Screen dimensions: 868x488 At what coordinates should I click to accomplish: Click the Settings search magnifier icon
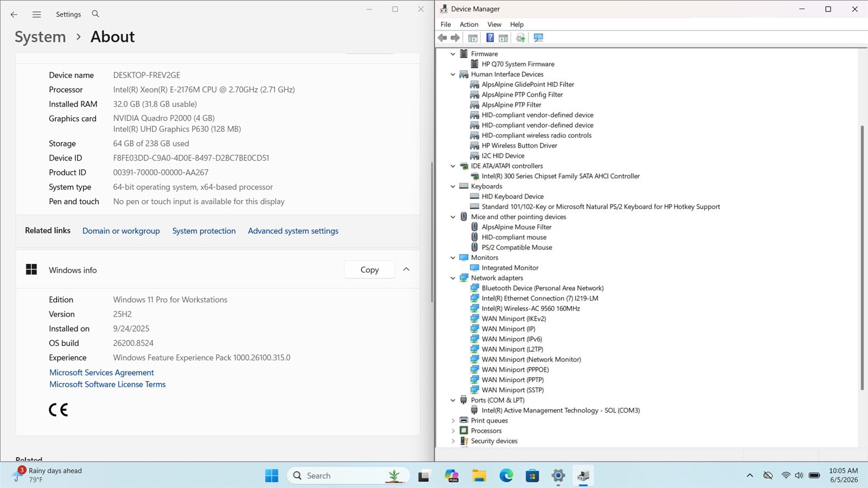coord(95,14)
